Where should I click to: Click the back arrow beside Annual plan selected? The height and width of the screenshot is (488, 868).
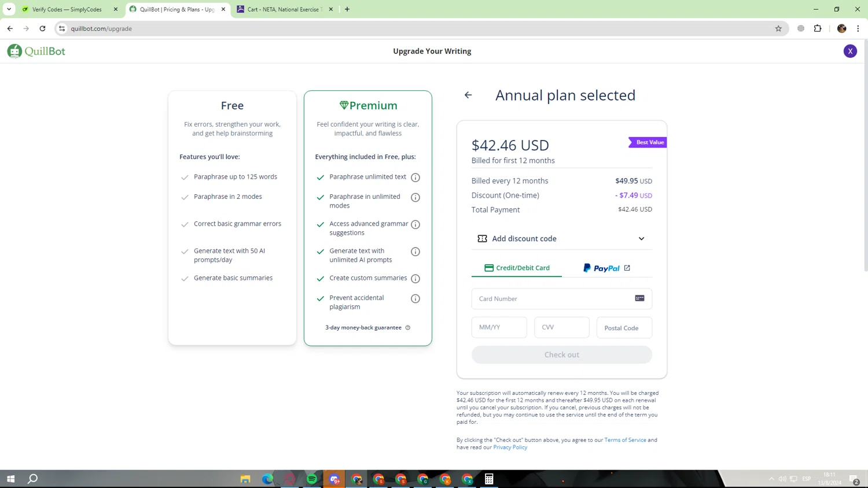[468, 95]
